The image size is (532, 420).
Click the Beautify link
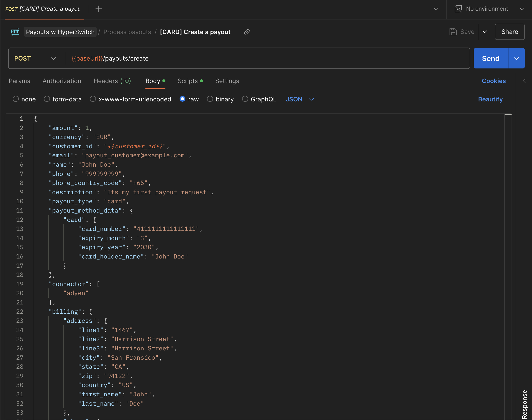click(x=490, y=99)
